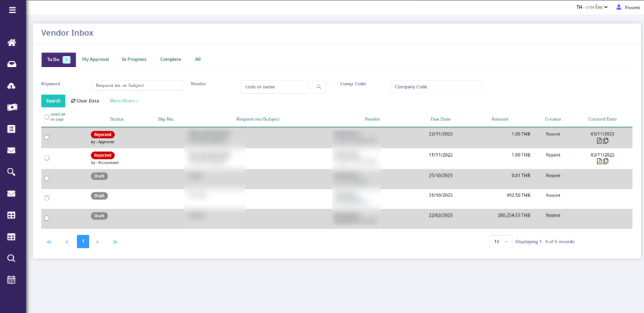Open the calendar icon in sidebar
This screenshot has height=313, width=644.
click(x=12, y=279)
